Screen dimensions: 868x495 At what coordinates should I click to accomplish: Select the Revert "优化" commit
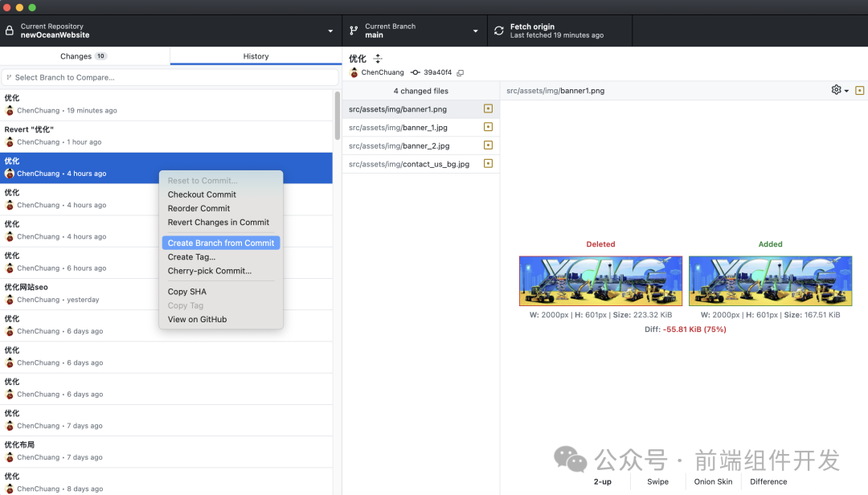[166, 137]
